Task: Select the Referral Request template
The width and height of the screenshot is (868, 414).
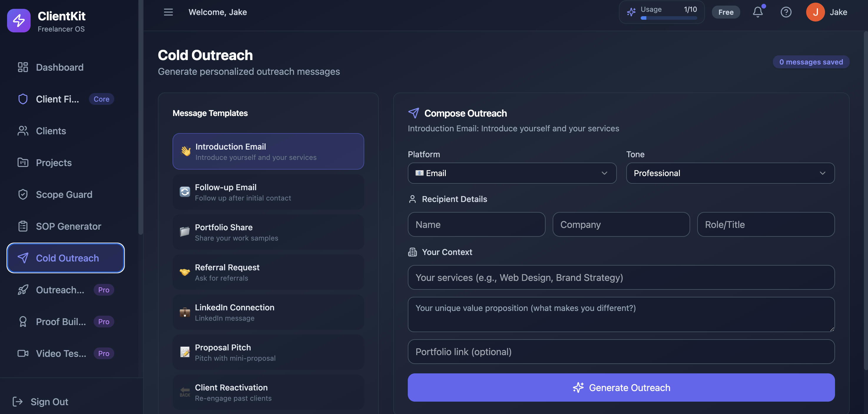Action: 268,272
